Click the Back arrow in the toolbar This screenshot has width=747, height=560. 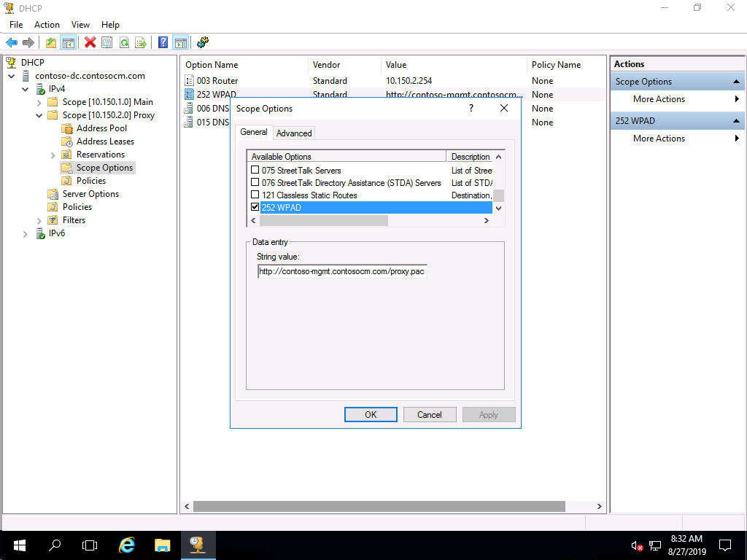(12, 43)
